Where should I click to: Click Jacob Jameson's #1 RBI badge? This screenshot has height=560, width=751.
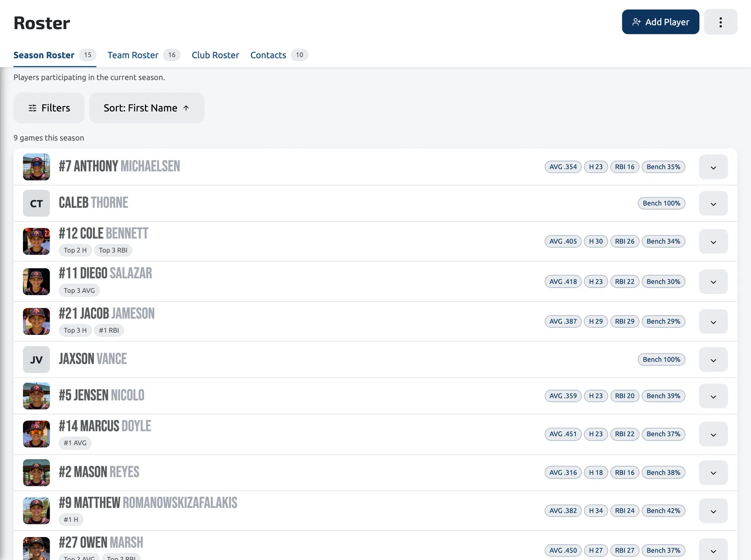point(109,331)
